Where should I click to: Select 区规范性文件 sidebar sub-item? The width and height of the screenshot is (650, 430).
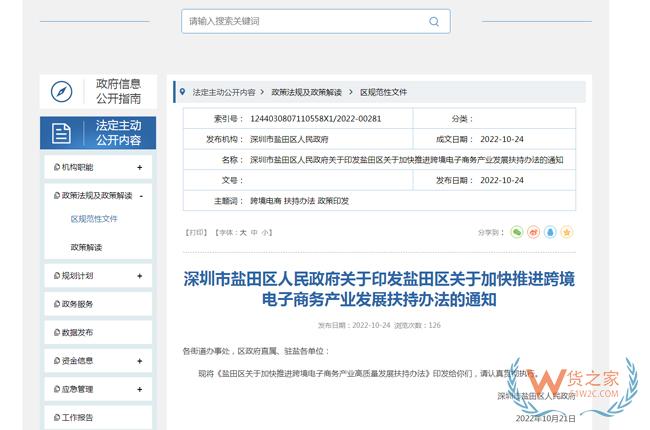(x=94, y=219)
